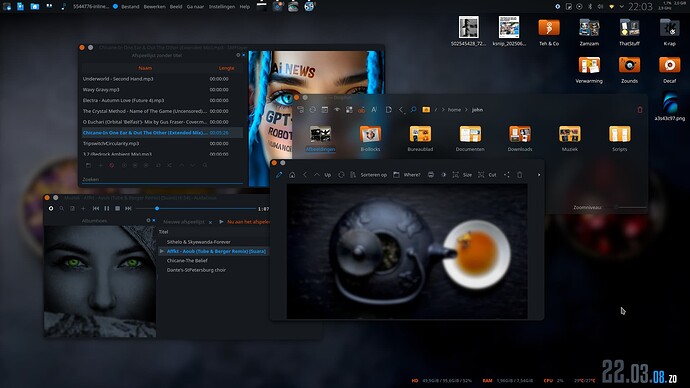Open the Instellingen menu
The height and width of the screenshot is (388, 690).
pos(222,7)
